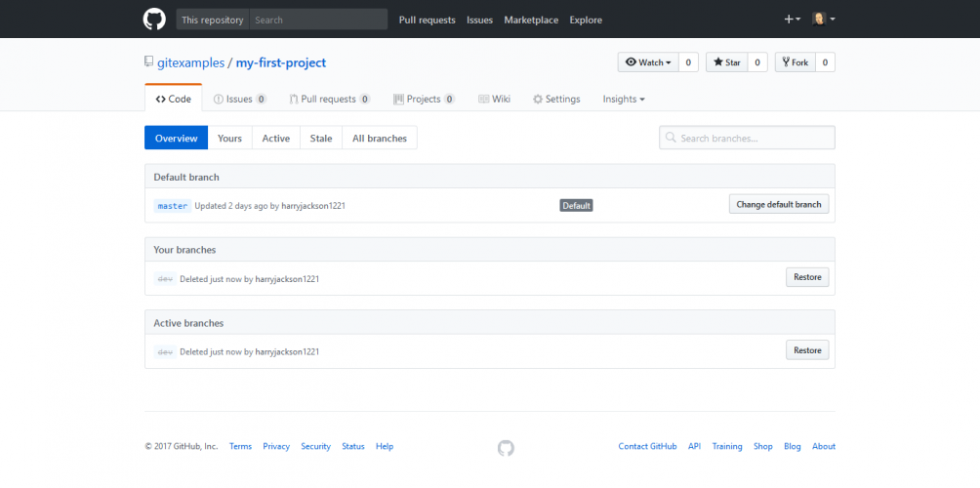Open the Contact GitHub footer link
The image size is (980, 488).
(647, 446)
